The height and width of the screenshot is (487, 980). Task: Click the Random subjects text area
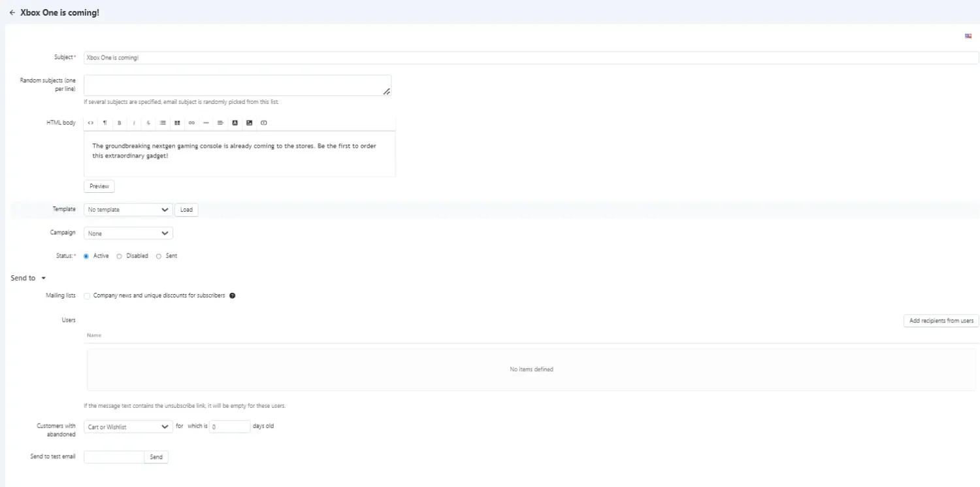tap(237, 86)
